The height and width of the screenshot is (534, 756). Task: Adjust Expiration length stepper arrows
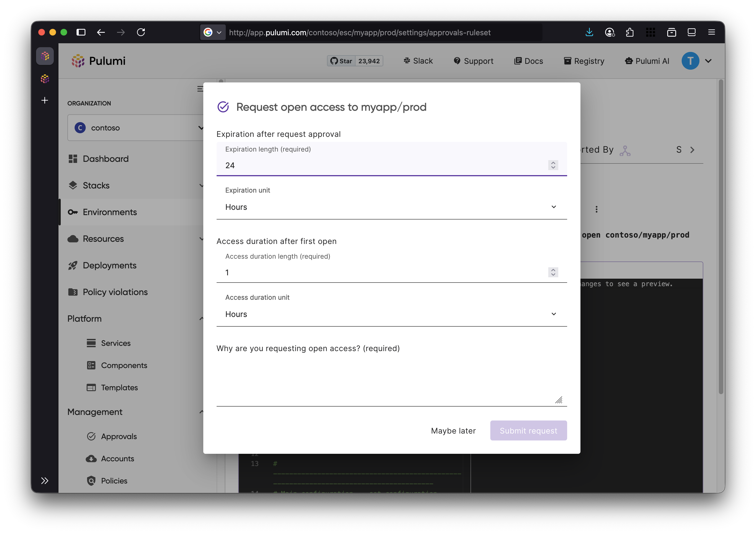click(553, 165)
